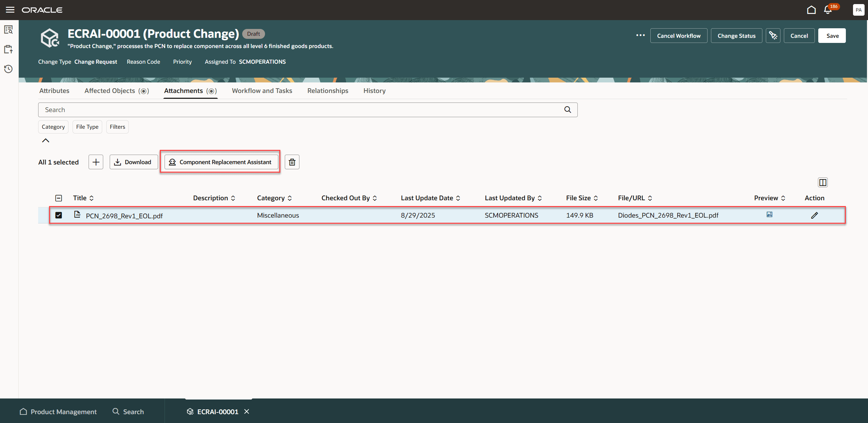868x423 pixels.
Task: Click the Change Status button
Action: (x=736, y=35)
